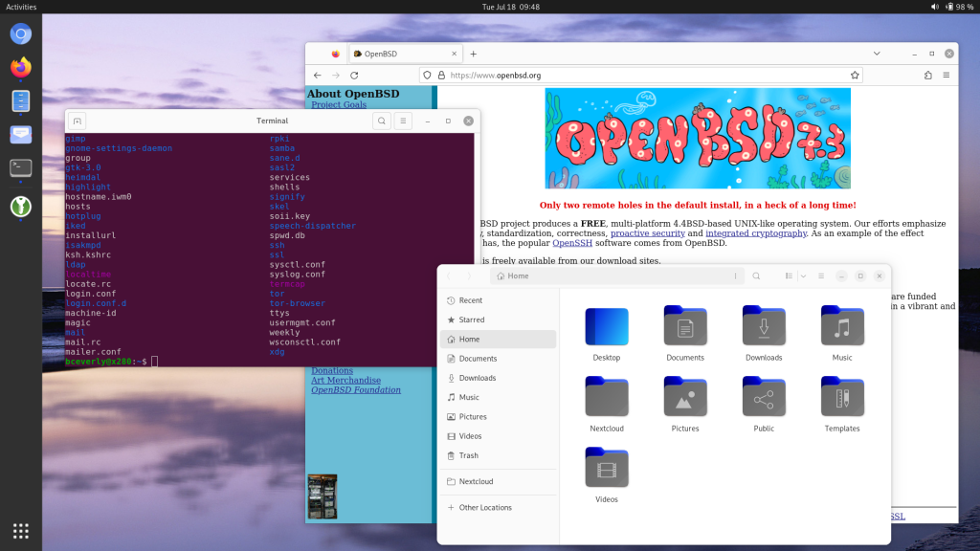Open Pictures in Files sidebar
This screenshot has width=980, height=551.
[x=498, y=417]
